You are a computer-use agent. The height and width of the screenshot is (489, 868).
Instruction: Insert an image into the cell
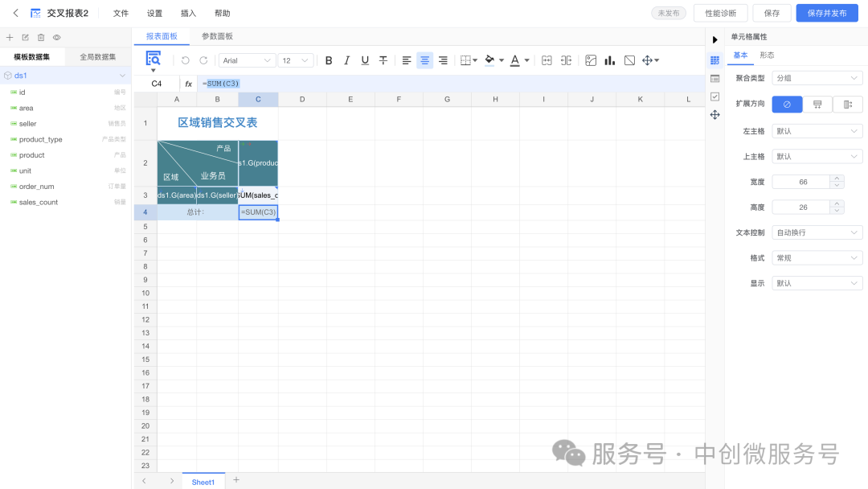(x=591, y=60)
